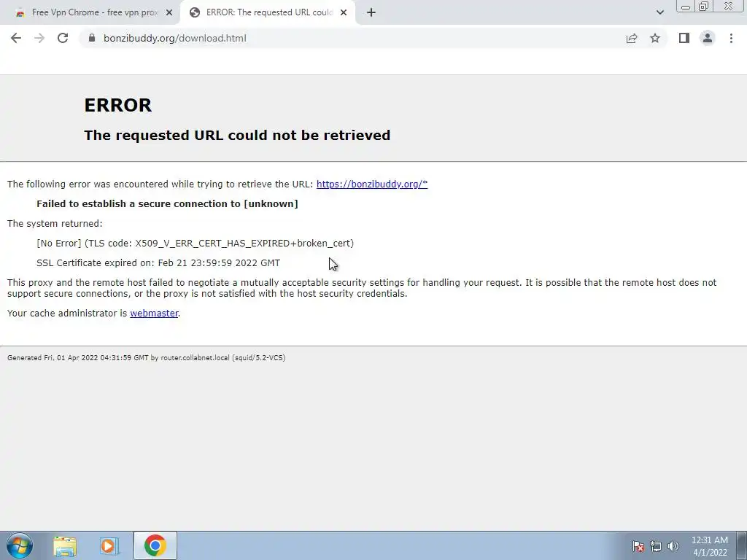Open the Chrome profile avatar menu
Screen dimensions: 747x560
pyautogui.click(x=708, y=38)
